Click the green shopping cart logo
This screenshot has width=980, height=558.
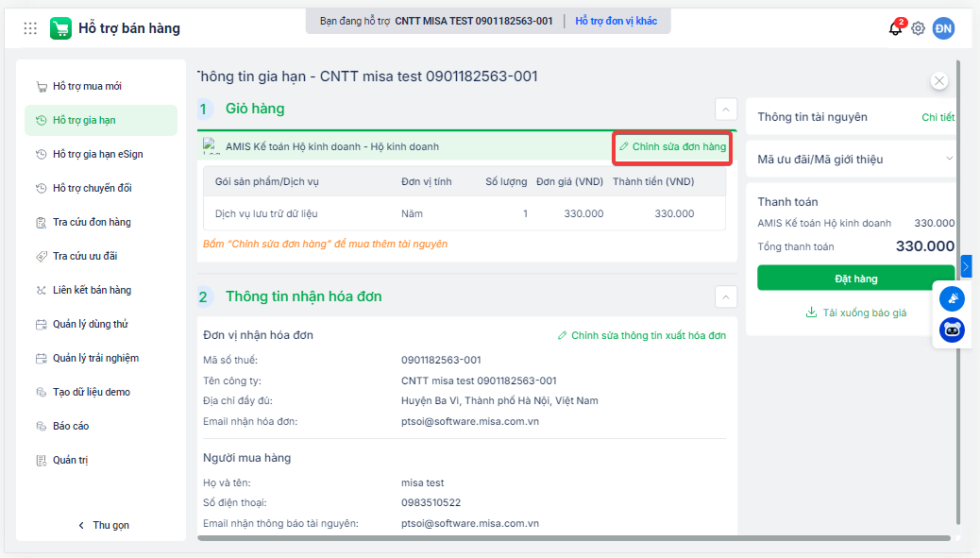(60, 28)
